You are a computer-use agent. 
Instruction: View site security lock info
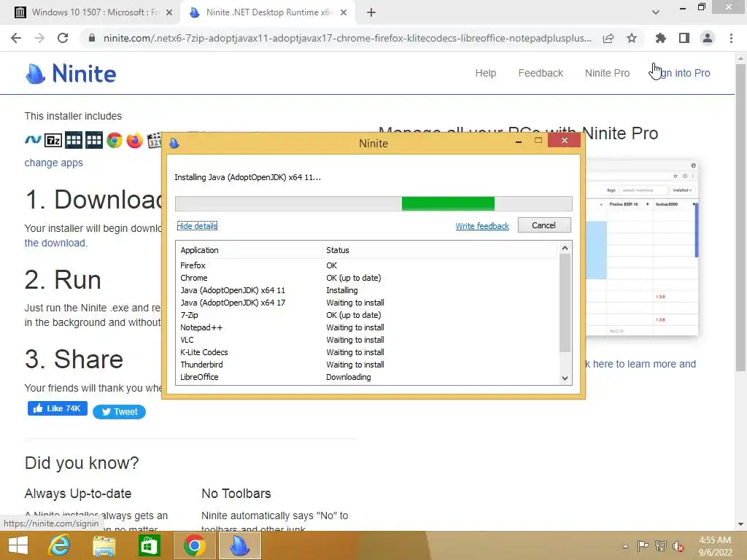click(x=92, y=38)
